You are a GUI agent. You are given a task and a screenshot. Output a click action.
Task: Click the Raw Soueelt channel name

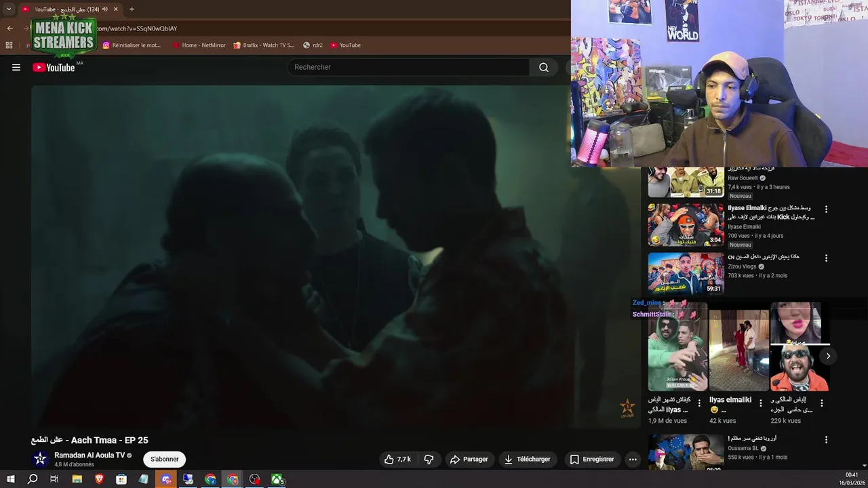[x=743, y=178]
